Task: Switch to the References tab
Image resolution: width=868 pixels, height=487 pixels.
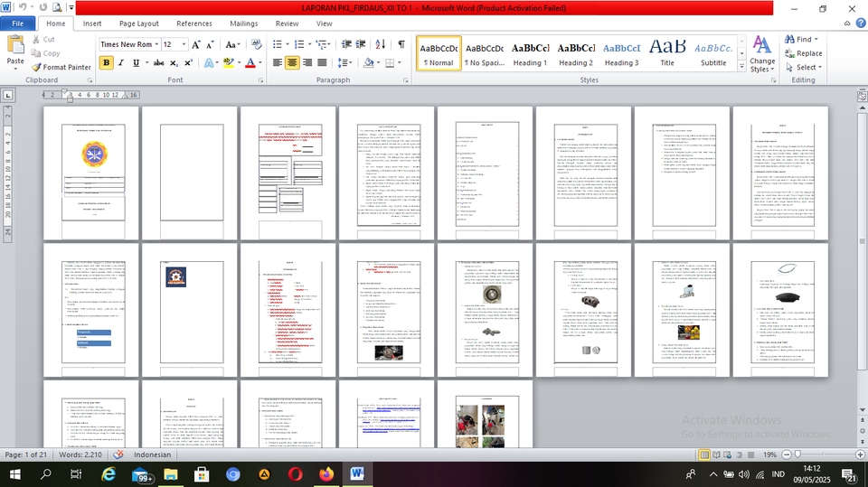Action: coord(194,23)
